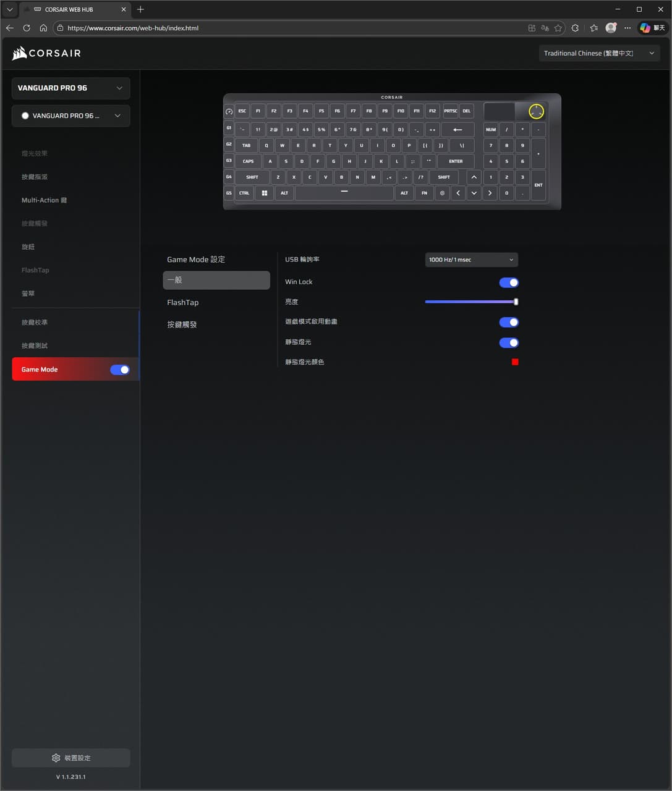Click the PRTSC key on the keyboard
Image resolution: width=672 pixels, height=791 pixels.
[451, 111]
